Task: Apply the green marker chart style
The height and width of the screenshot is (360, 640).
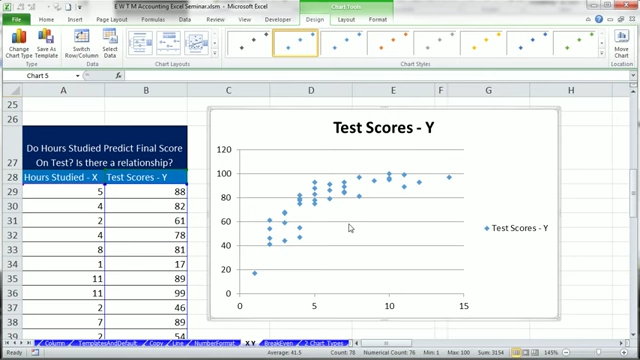Action: pyautogui.click(x=575, y=43)
